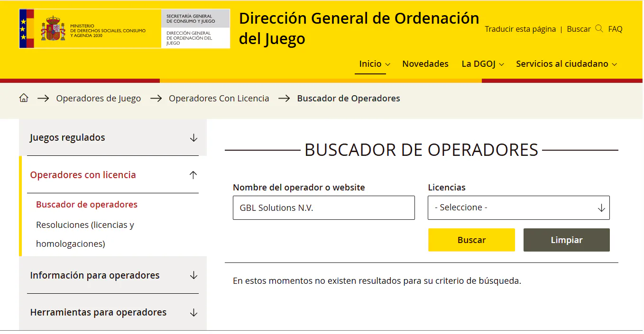The image size is (644, 334).
Task: Open Operadores Con Licencia breadcrumb link
Action: (x=219, y=98)
